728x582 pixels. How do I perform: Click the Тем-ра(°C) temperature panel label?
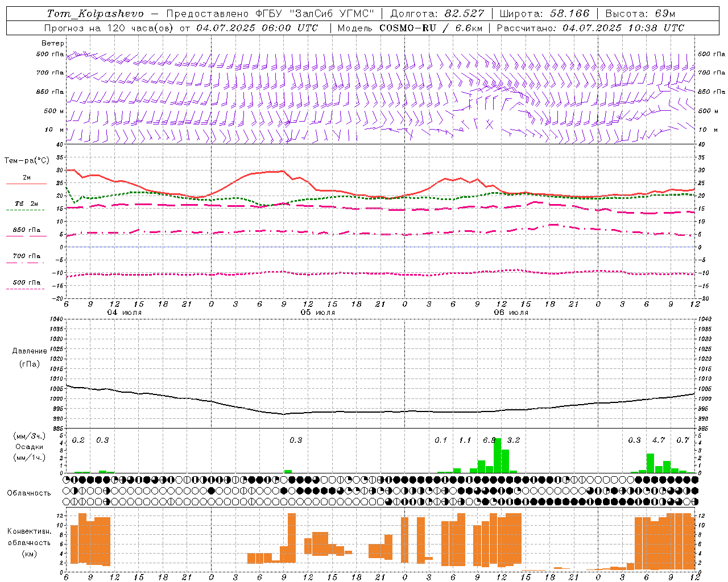(27, 161)
